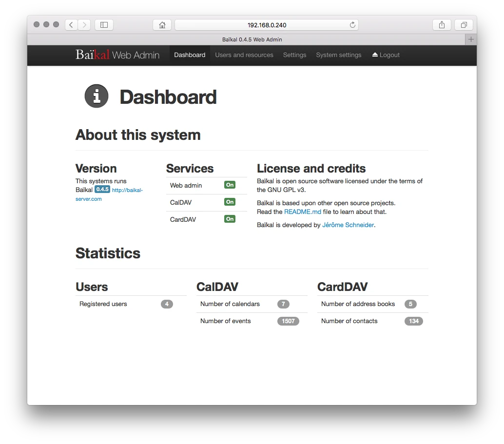The width and height of the screenshot is (504, 444).
Task: Toggle the Safari sidebar button
Action: tap(104, 25)
